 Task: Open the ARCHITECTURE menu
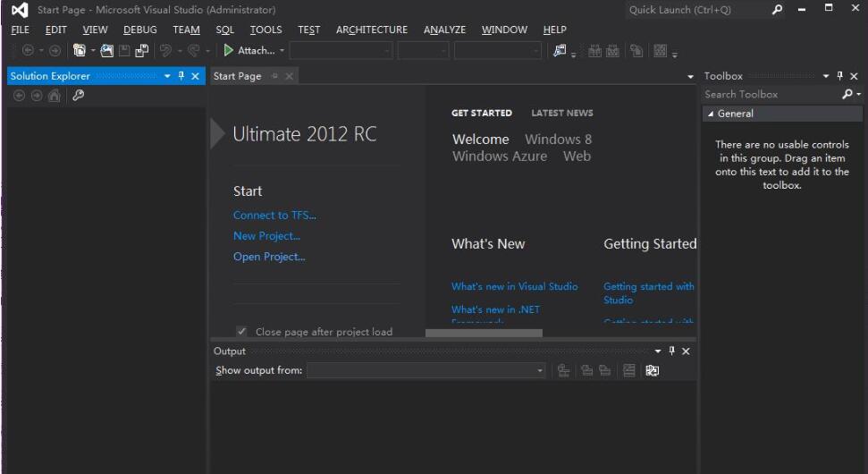tap(372, 30)
